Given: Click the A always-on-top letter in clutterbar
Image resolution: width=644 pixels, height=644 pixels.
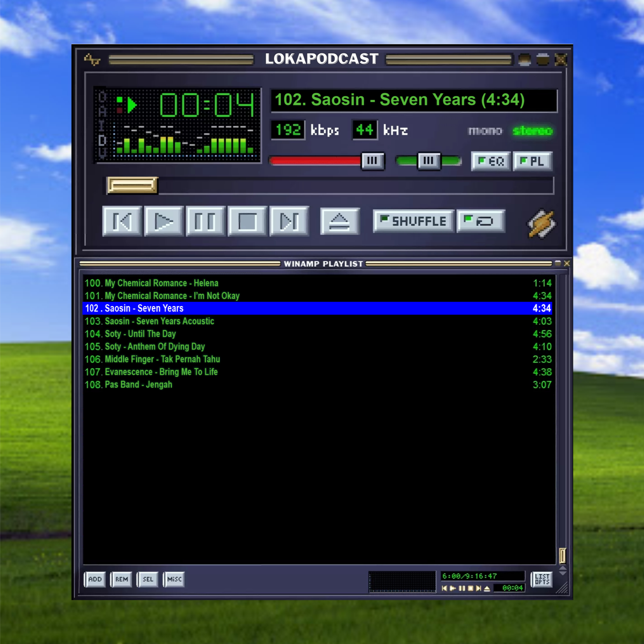Looking at the screenshot, I should point(103,111).
